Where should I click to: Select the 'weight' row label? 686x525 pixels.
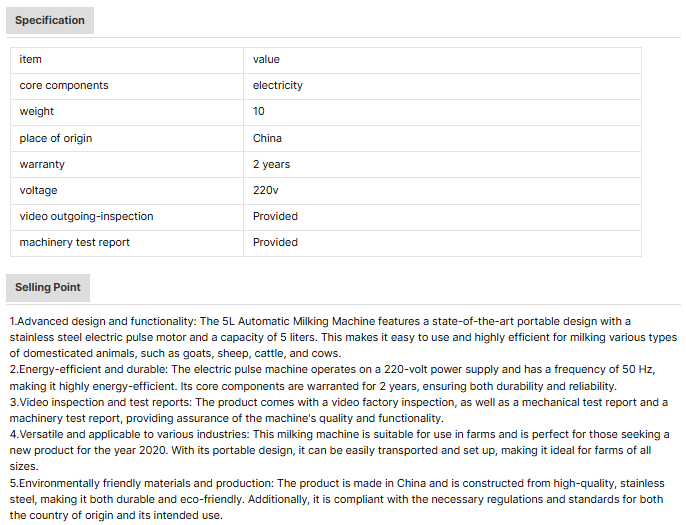(x=37, y=112)
